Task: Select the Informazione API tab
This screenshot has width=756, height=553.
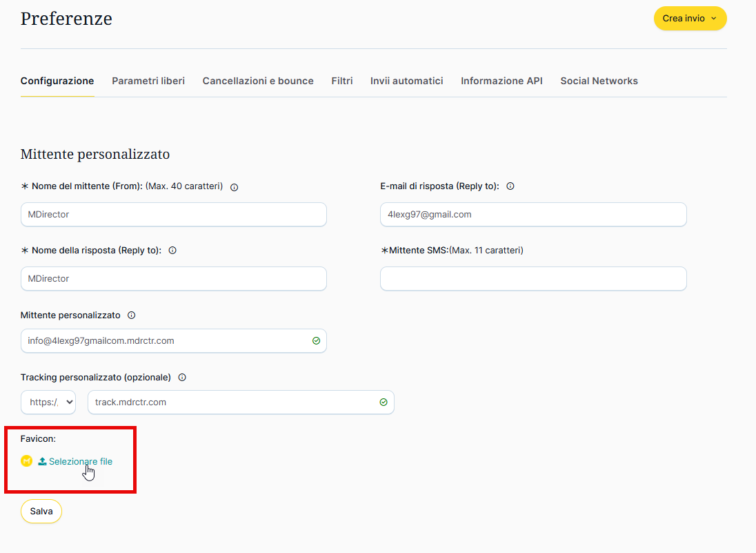Action: pos(501,81)
